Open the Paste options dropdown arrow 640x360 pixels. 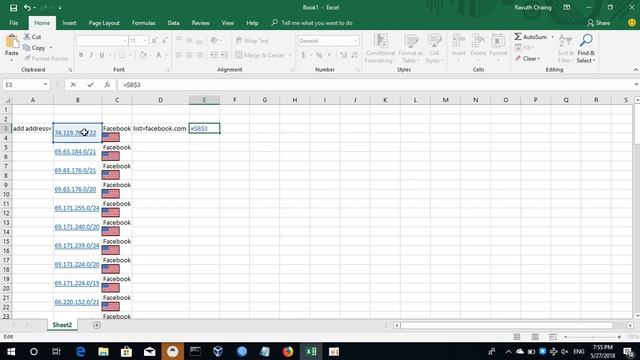(12, 60)
